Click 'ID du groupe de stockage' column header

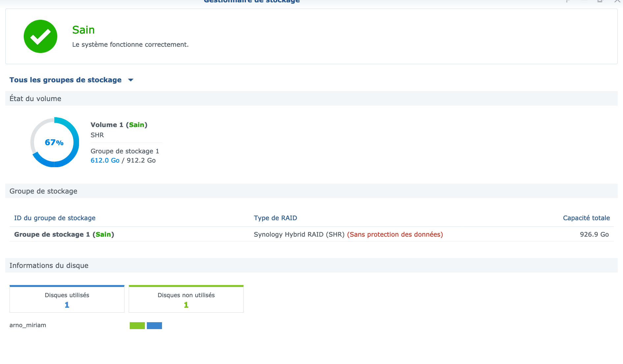55,218
